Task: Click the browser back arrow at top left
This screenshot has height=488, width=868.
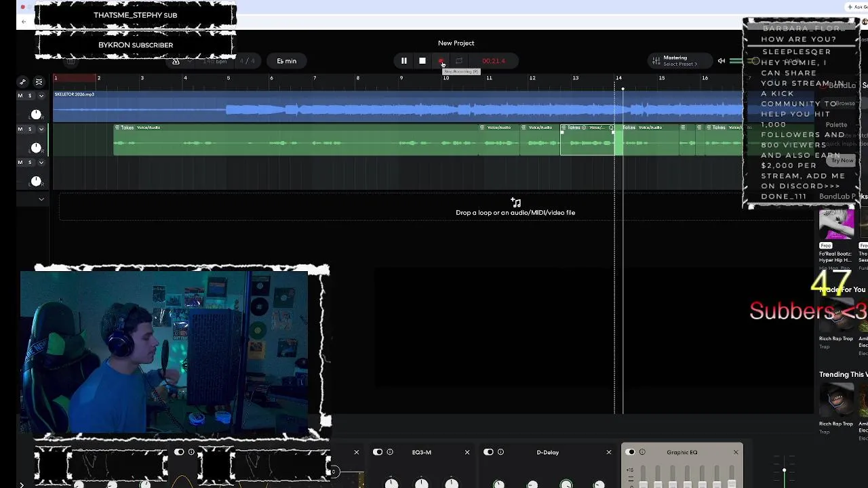Action: (24, 22)
